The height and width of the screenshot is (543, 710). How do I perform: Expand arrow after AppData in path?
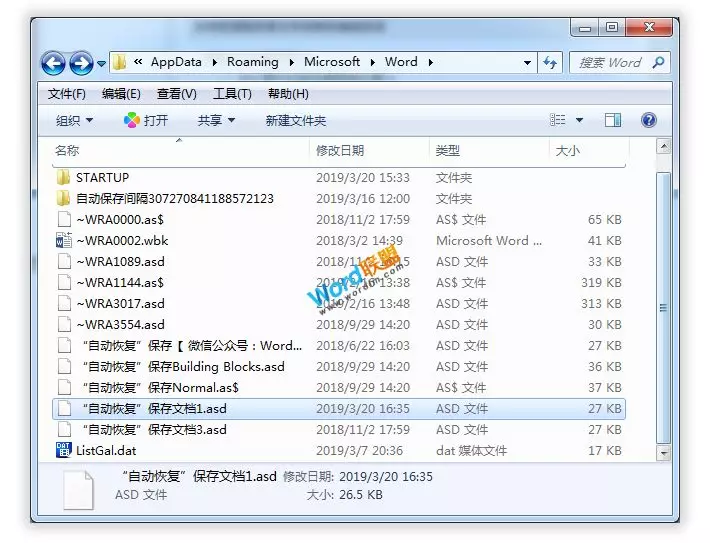[x=215, y=62]
